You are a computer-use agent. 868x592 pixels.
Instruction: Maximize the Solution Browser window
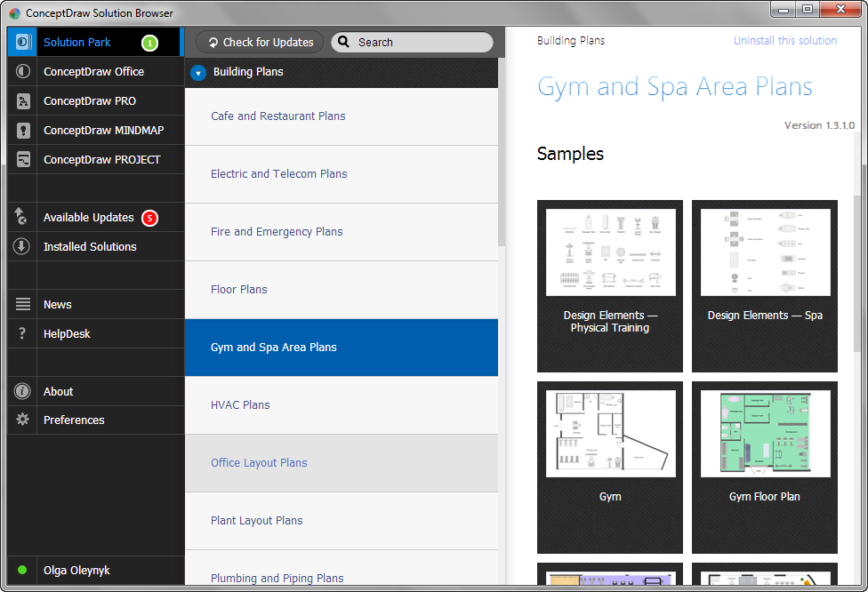(808, 10)
